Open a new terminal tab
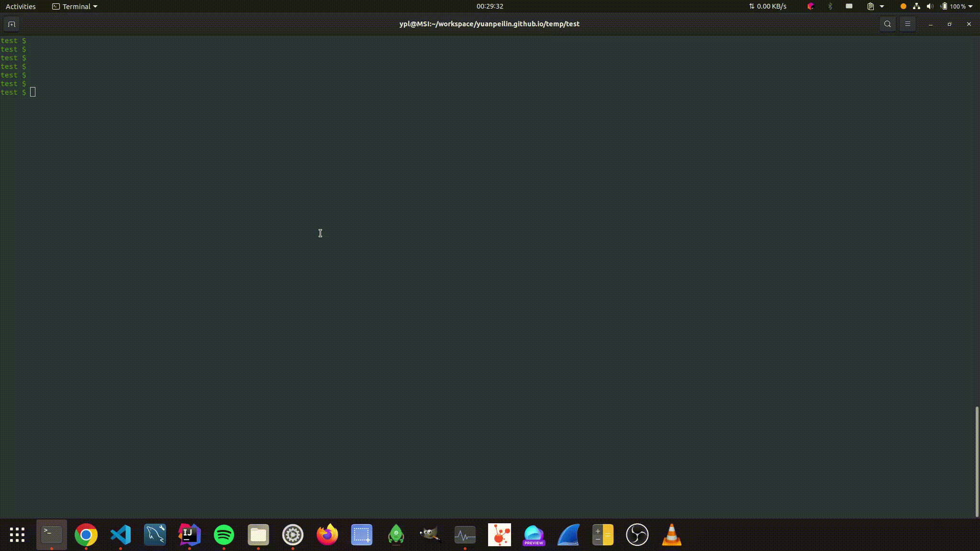980x551 pixels. click(x=11, y=24)
